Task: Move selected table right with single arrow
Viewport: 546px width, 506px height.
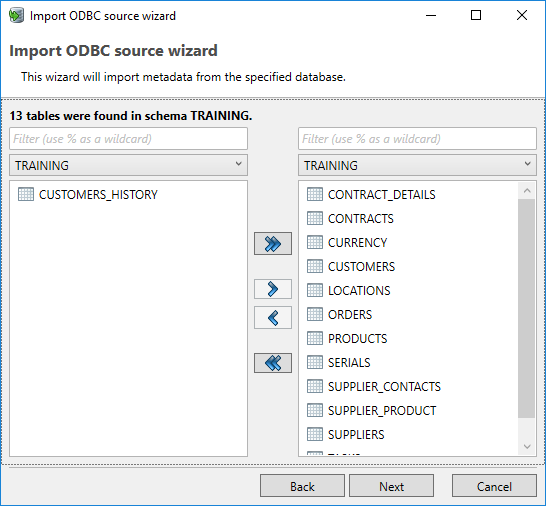Action: [x=273, y=289]
